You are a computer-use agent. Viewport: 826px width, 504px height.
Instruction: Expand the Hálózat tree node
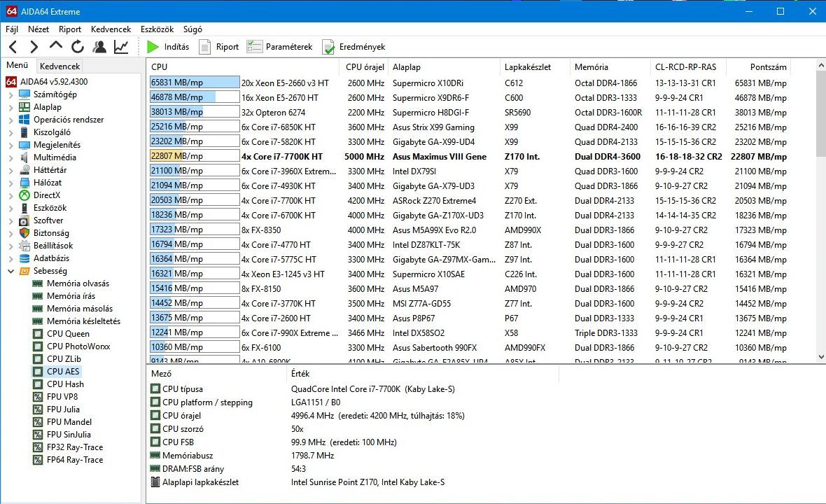[11, 183]
